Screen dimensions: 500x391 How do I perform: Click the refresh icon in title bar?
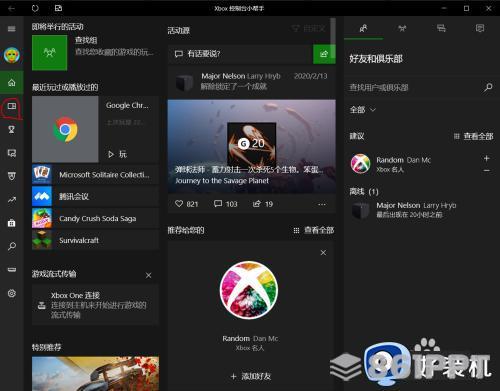(35, 8)
